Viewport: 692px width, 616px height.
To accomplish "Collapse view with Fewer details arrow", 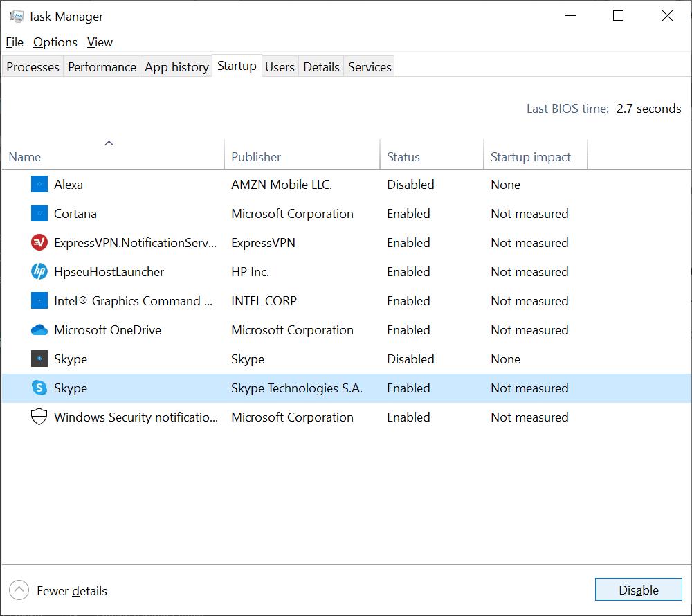I will pos(19,590).
